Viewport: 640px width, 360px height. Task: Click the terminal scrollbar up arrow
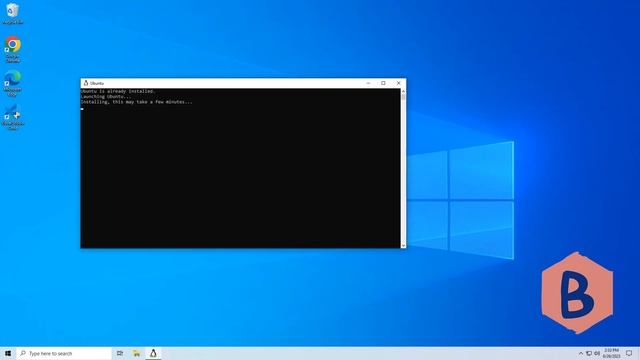(x=403, y=91)
